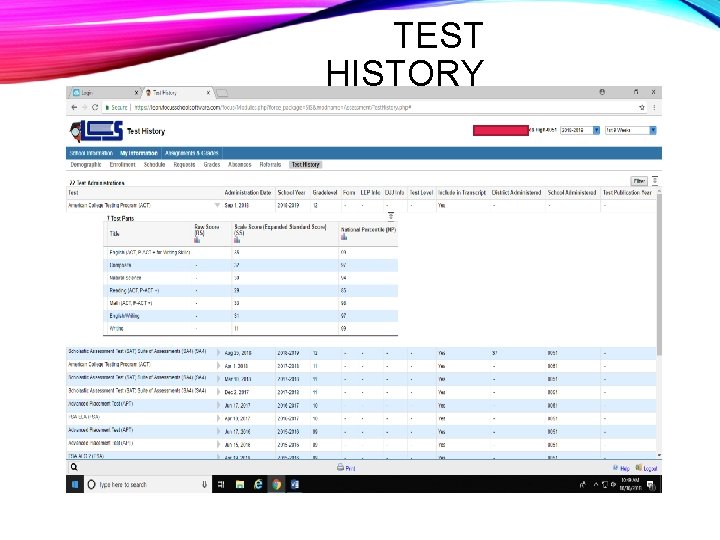Open Chrome from the Windows taskbar
This screenshot has height=540, width=720.
[276, 484]
